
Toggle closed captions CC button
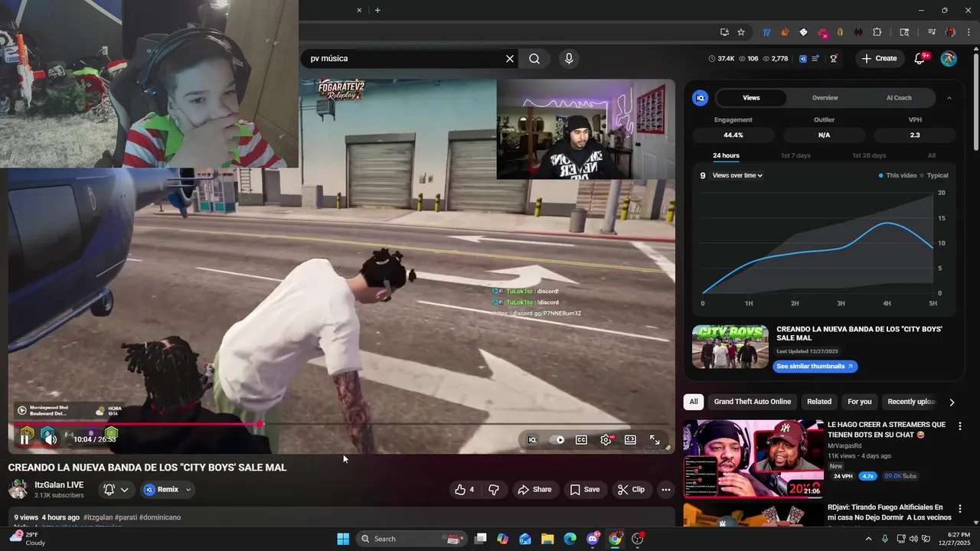coord(581,440)
